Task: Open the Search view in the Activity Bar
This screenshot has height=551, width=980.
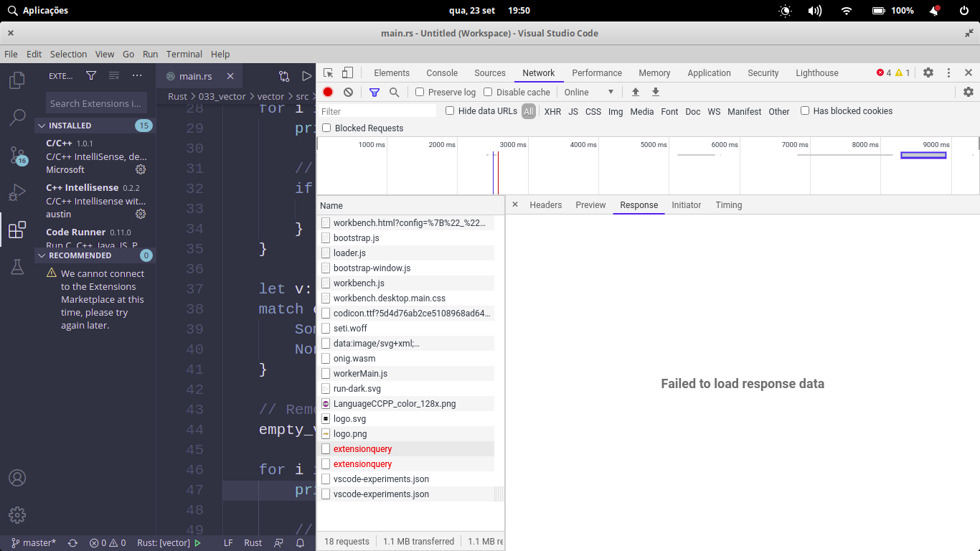Action: pyautogui.click(x=17, y=118)
